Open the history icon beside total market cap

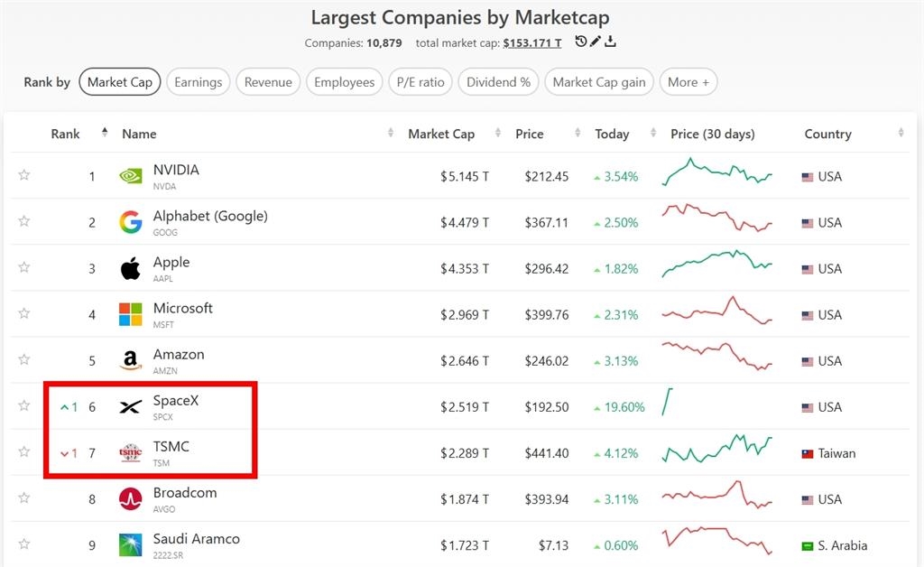580,42
